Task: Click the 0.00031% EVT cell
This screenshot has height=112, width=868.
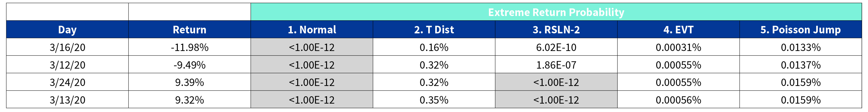Action: click(x=678, y=47)
